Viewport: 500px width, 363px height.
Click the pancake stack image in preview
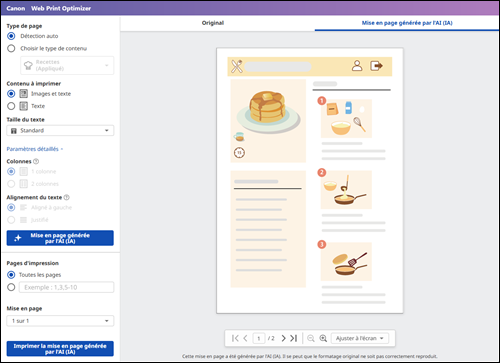click(x=268, y=112)
